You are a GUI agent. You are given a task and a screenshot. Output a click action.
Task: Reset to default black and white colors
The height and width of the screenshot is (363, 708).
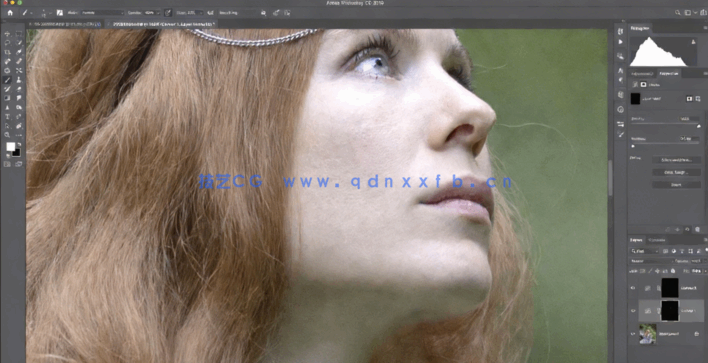[x=8, y=155]
